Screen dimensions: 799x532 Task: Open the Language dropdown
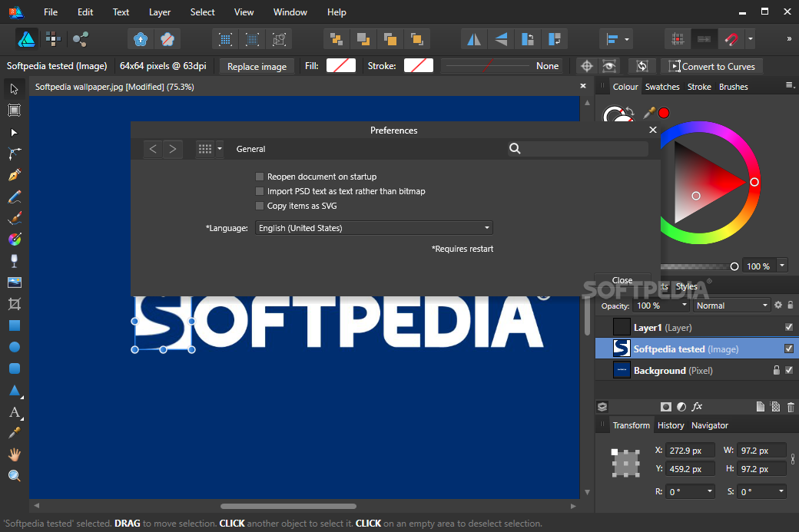point(374,228)
